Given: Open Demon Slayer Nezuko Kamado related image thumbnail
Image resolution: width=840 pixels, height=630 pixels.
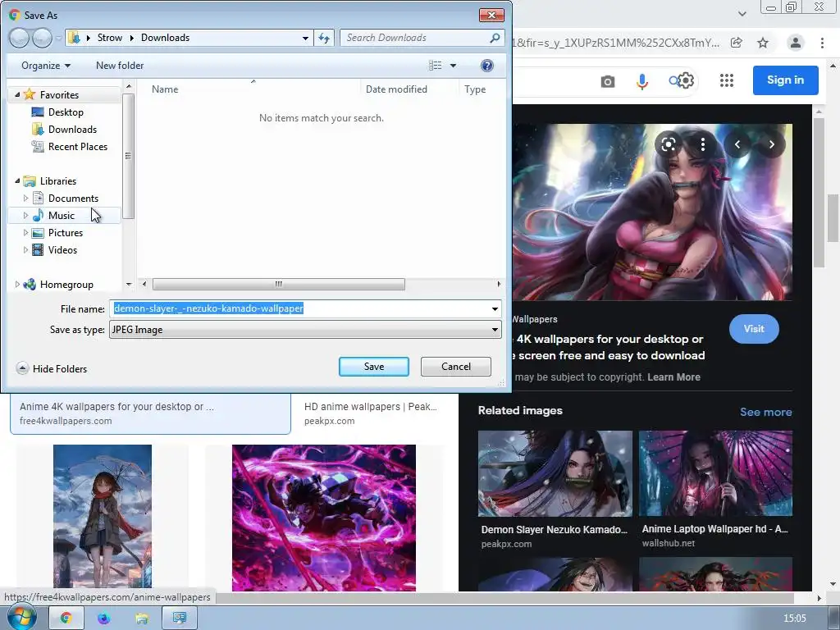Looking at the screenshot, I should tap(555, 473).
